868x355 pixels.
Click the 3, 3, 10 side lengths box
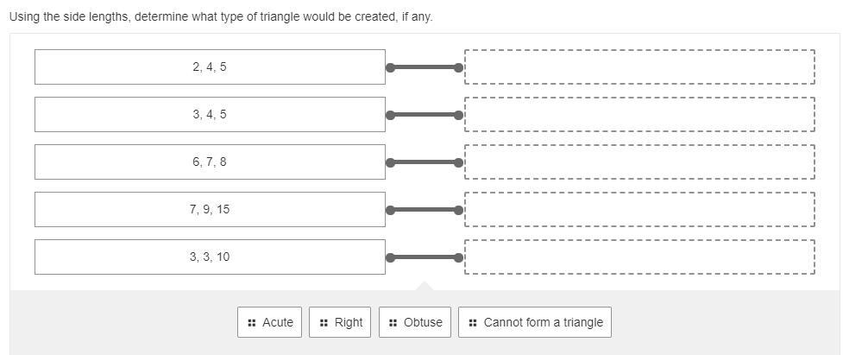(x=210, y=257)
